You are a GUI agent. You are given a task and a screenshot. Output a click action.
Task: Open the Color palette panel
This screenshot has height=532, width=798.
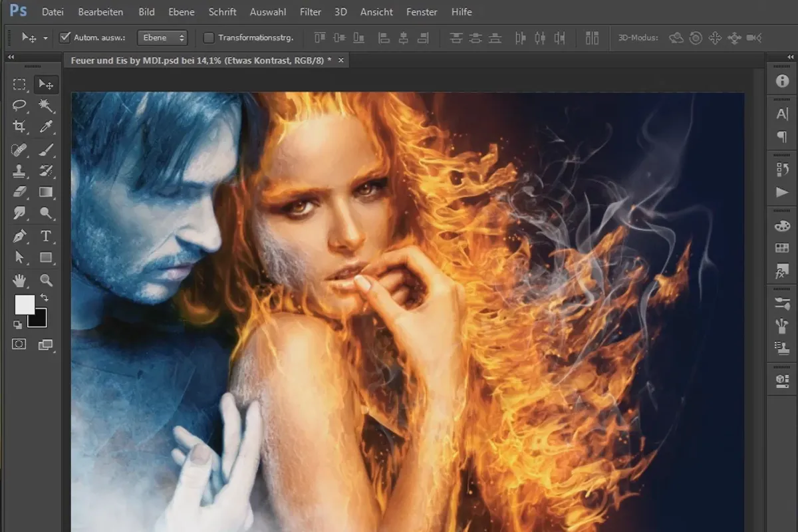[782, 225]
